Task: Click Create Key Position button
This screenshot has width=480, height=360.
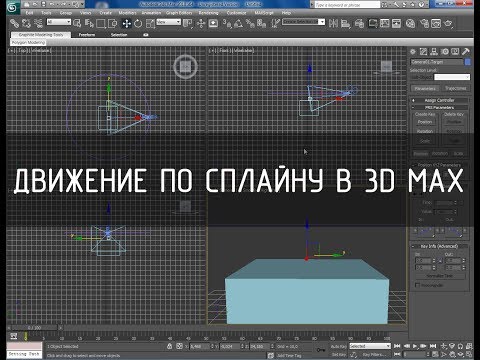Action: point(425,122)
